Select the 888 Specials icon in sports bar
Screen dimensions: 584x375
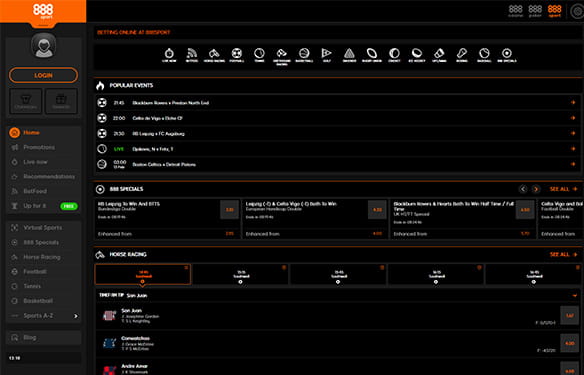click(507, 55)
